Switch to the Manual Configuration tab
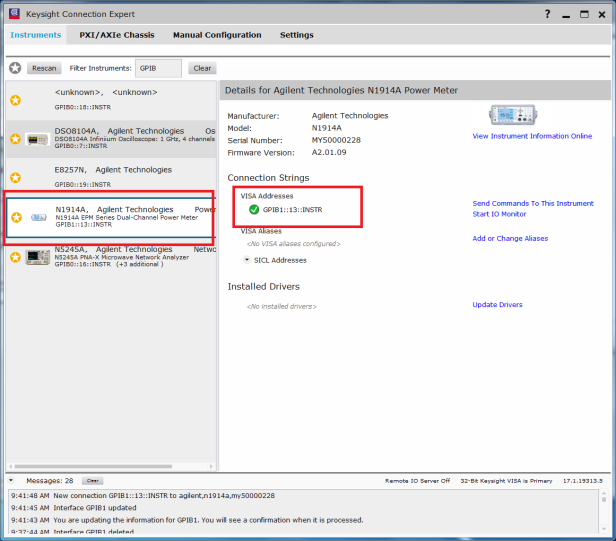The height and width of the screenshot is (541, 616). [x=217, y=35]
